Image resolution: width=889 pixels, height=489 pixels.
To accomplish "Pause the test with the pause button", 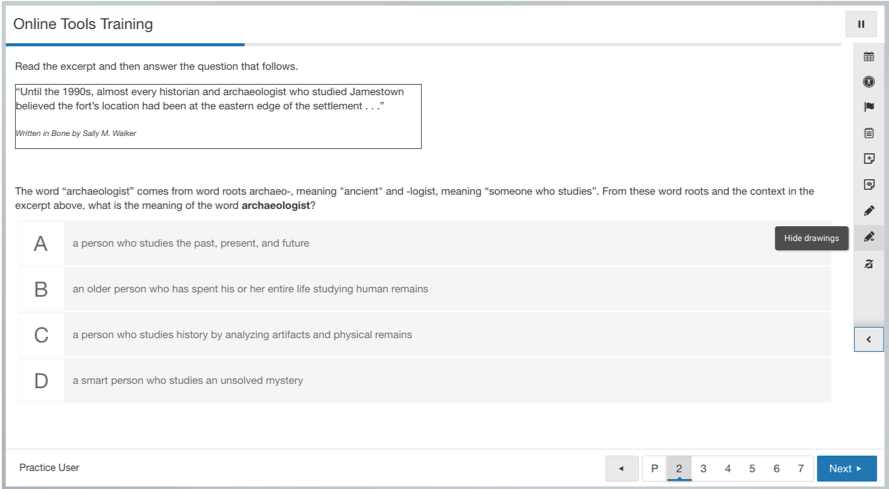I will pyautogui.click(x=861, y=24).
